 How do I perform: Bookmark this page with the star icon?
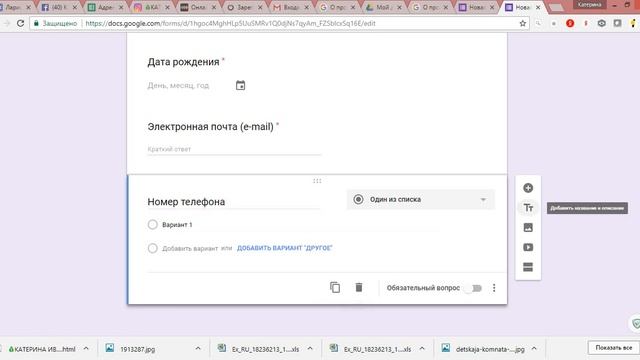coord(522,23)
